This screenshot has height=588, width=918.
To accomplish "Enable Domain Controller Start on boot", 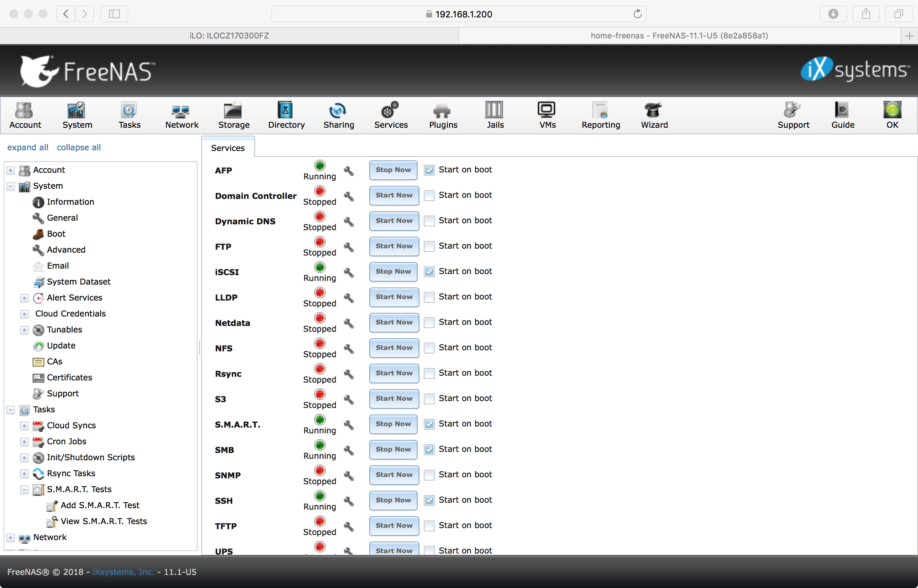I will (429, 196).
